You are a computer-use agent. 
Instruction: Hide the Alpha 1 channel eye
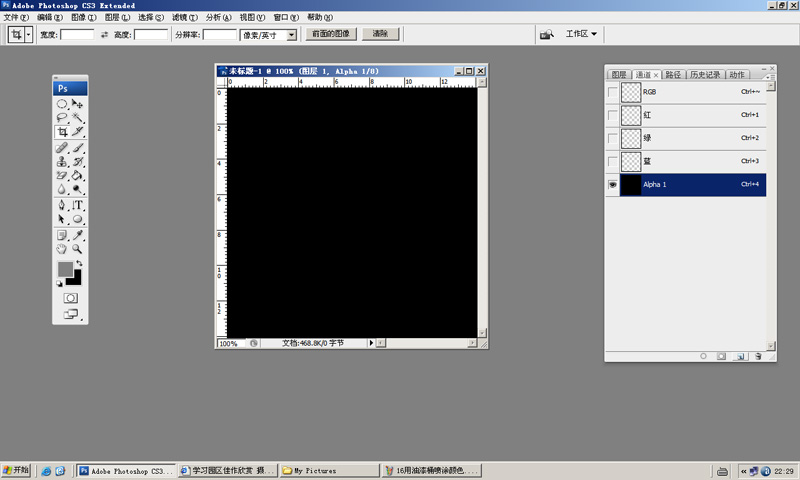pos(612,185)
